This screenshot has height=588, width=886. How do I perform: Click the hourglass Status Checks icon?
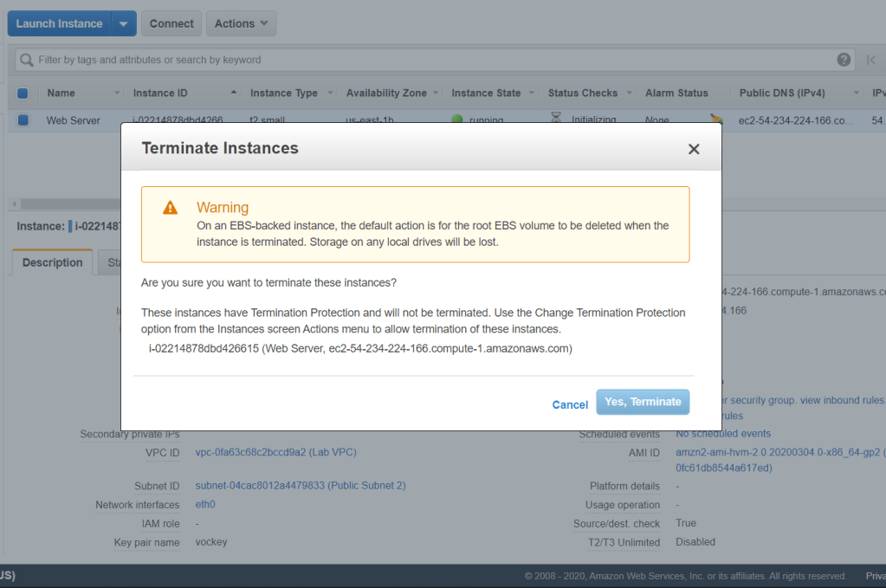pos(556,119)
